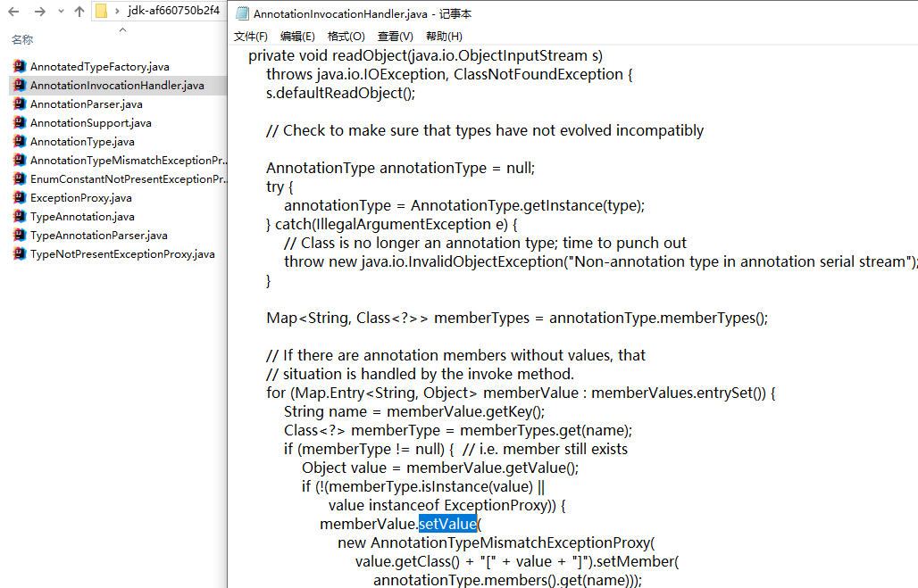Click the TypeAnnotationParser.java file icon
918x588 pixels.
(x=20, y=235)
